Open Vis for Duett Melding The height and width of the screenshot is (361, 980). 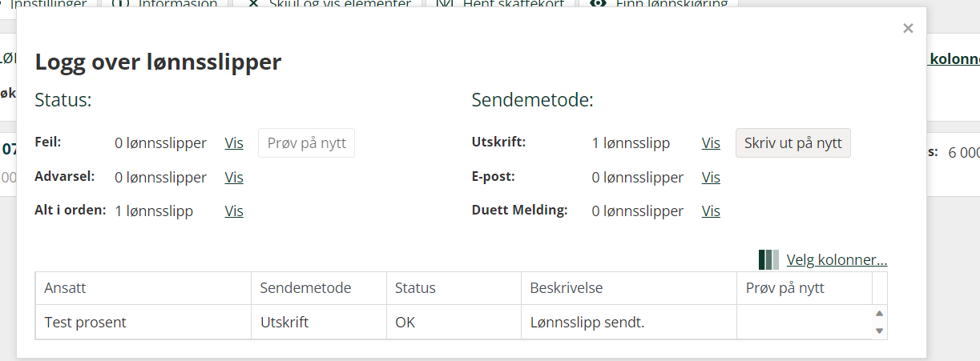711,211
